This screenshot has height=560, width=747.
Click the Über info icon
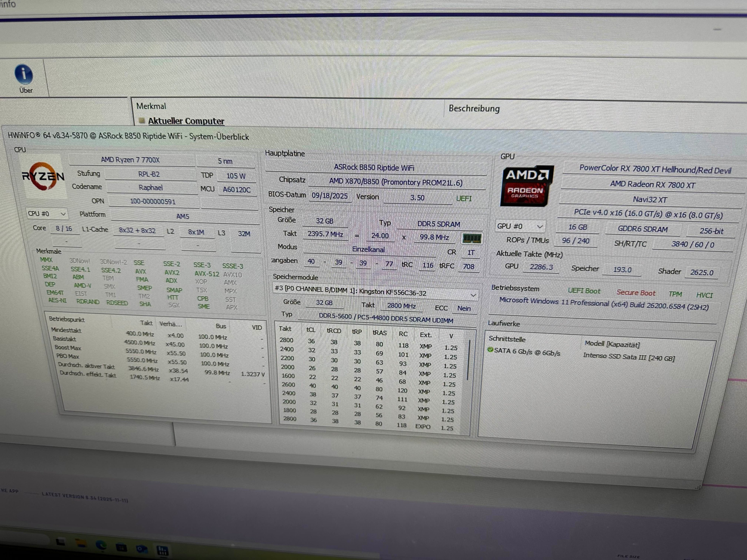coord(24,74)
